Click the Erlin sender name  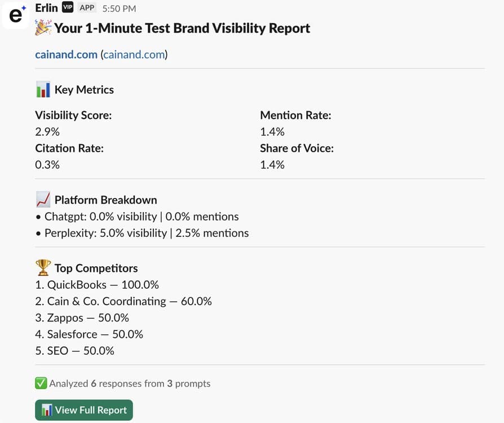click(46, 8)
